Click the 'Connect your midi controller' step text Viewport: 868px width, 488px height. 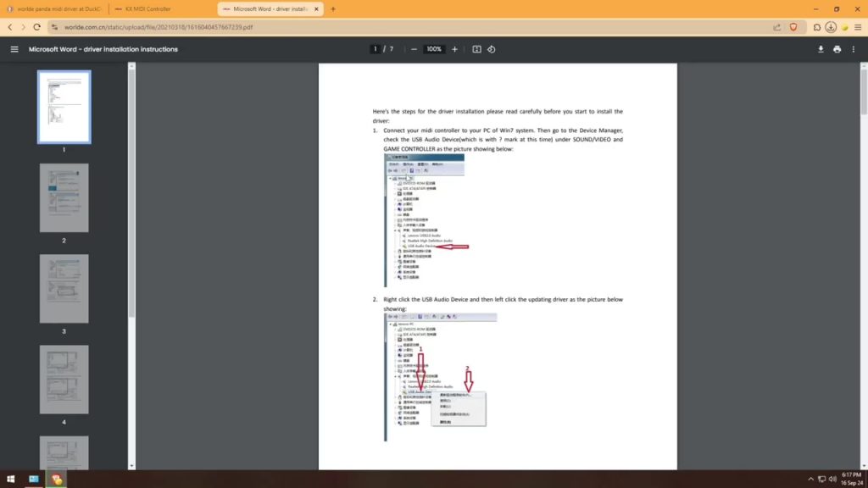pos(503,140)
